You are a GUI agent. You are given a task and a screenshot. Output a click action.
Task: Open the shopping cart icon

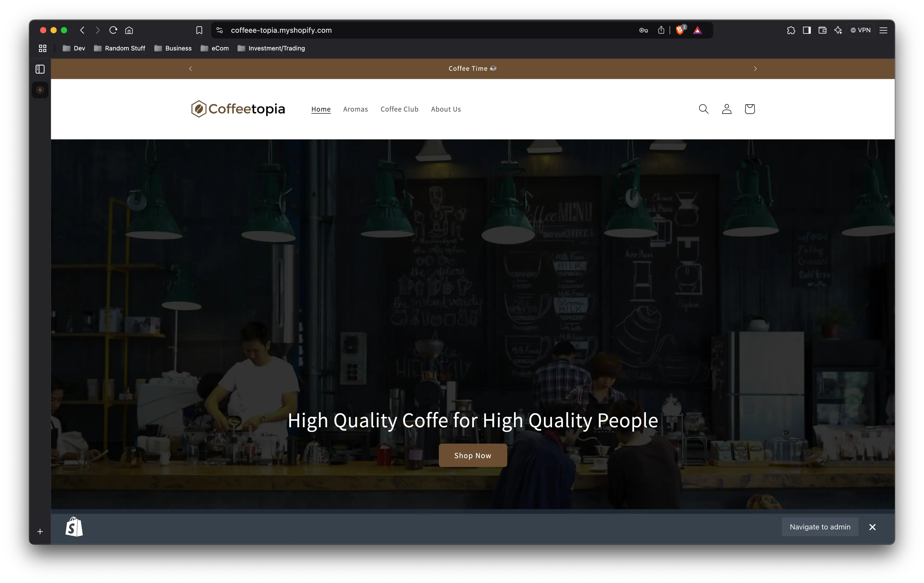click(749, 109)
